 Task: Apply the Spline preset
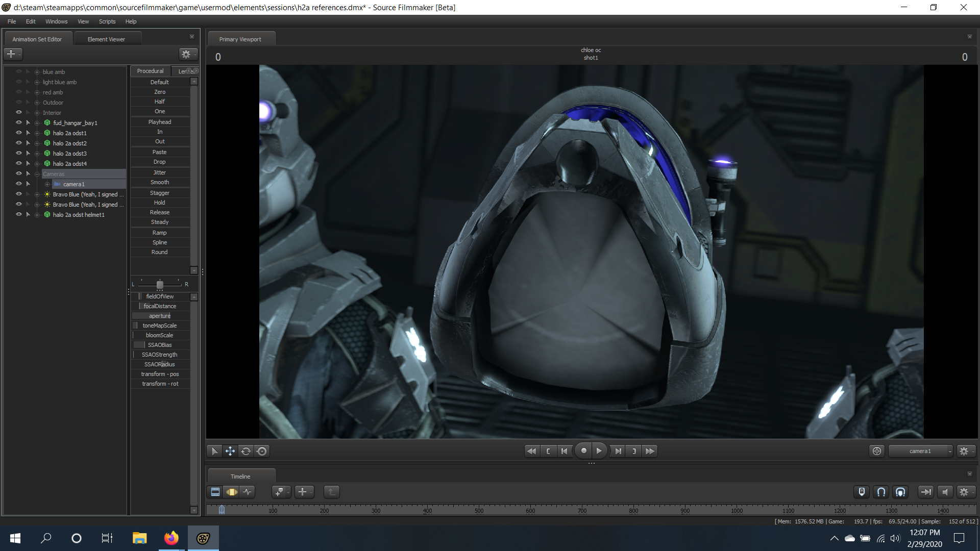click(x=160, y=242)
